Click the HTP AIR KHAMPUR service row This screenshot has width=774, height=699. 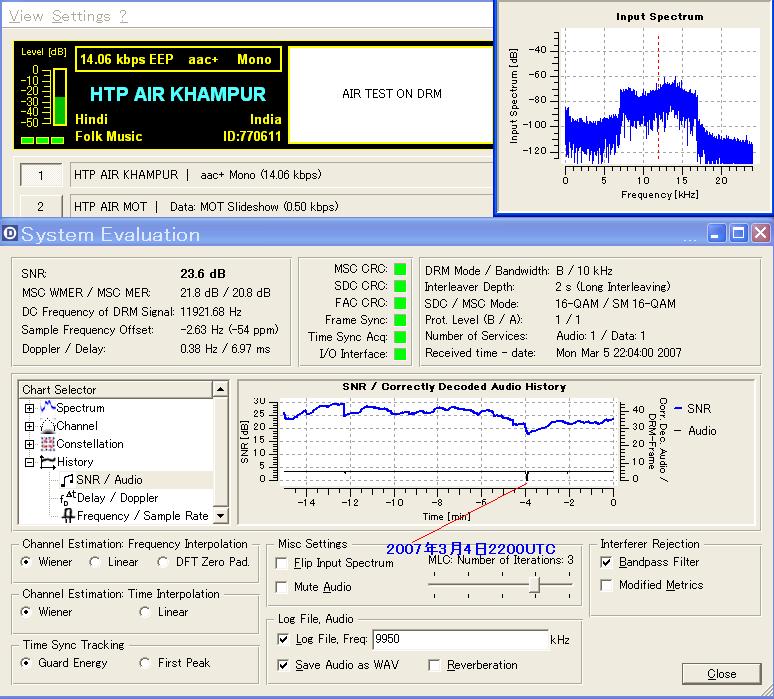click(281, 175)
